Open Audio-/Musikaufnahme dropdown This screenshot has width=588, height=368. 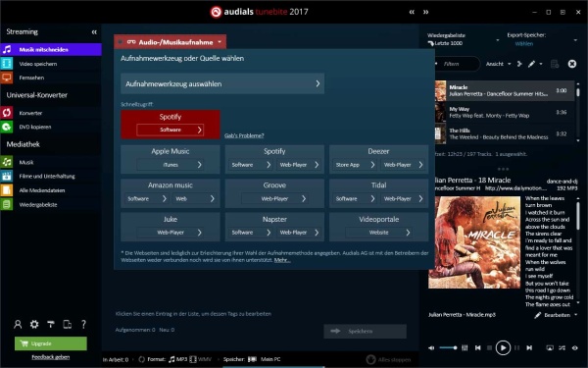click(x=171, y=41)
